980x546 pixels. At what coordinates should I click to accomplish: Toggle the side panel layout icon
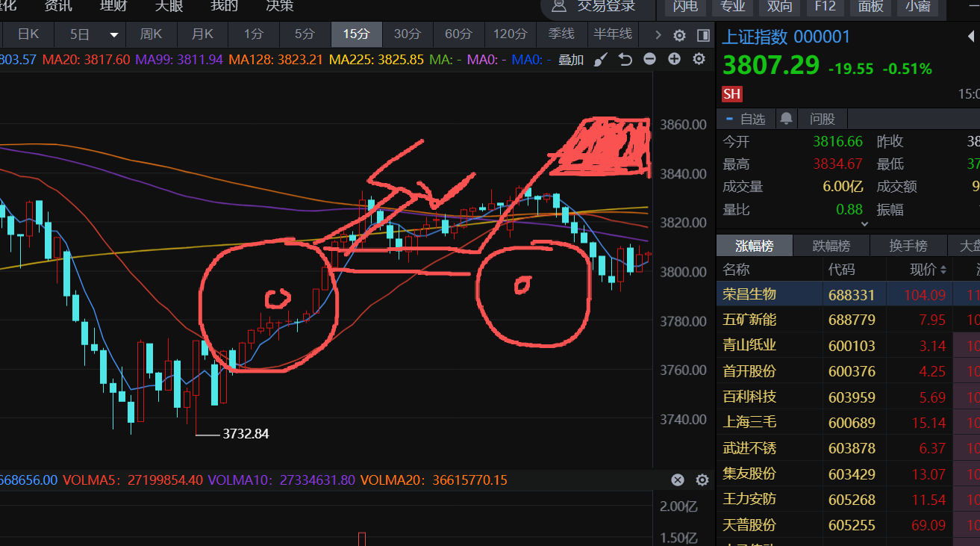(702, 35)
